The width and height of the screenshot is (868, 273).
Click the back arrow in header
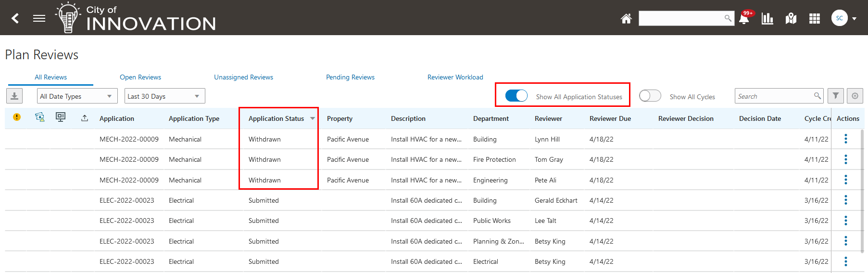15,18
